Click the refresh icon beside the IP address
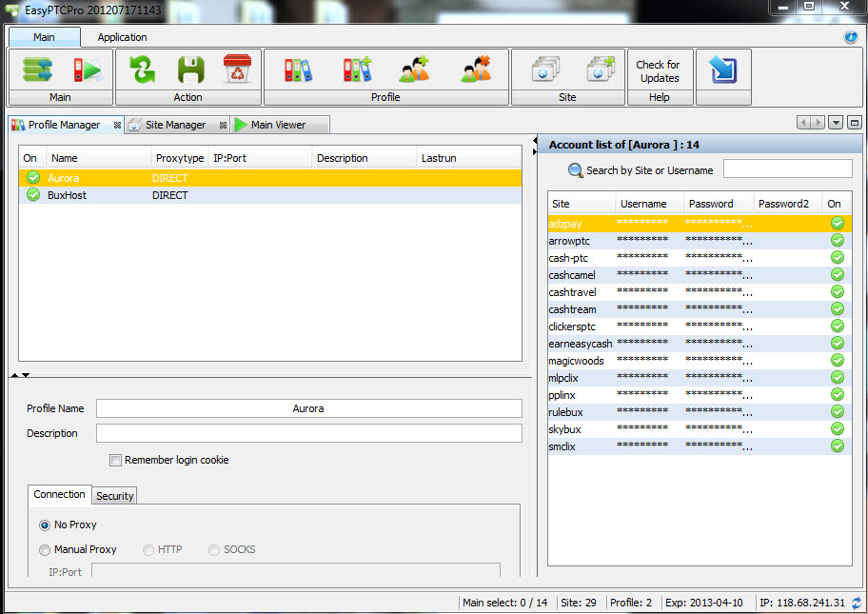Image resolution: width=868 pixels, height=614 pixels. (857, 603)
